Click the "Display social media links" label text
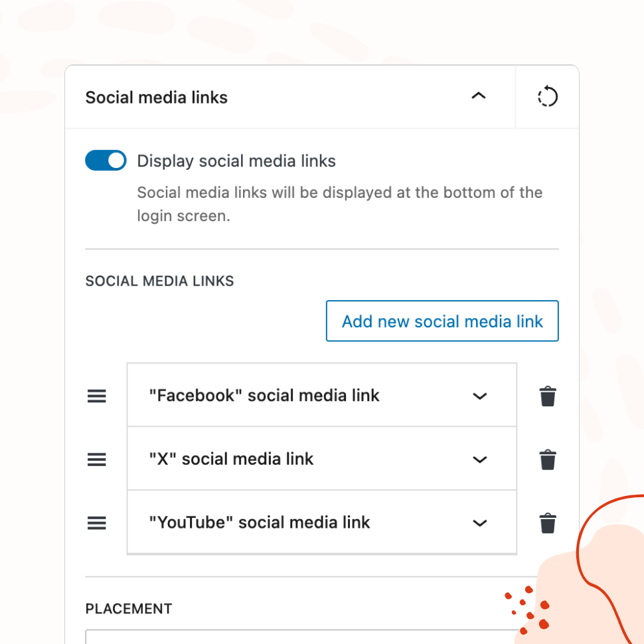This screenshot has width=644, height=644. pyautogui.click(x=236, y=161)
